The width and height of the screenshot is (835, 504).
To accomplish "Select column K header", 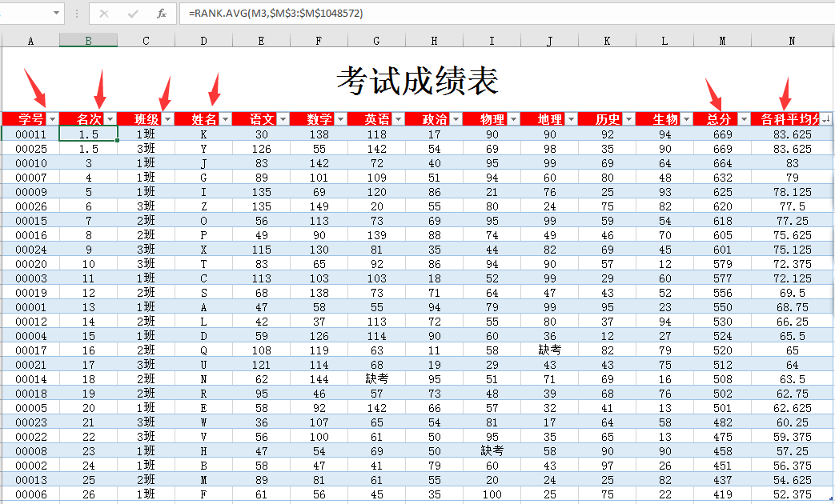I will click(607, 41).
